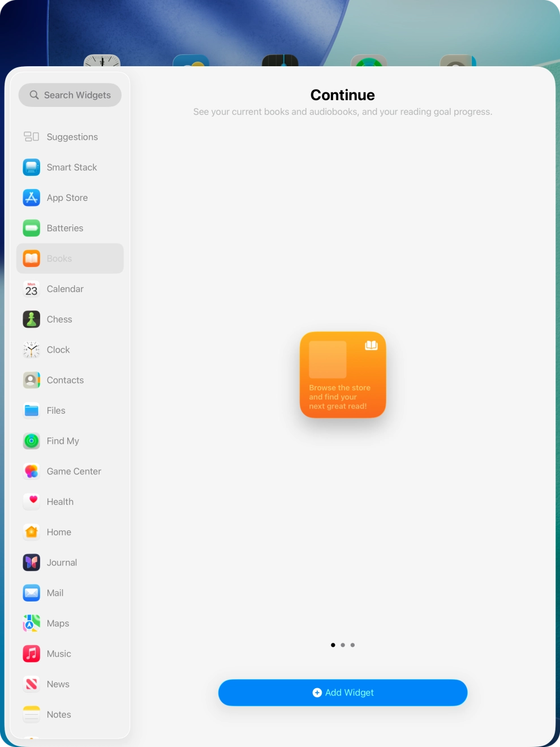Click the Clock face icon in sidebar
560x747 pixels.
[32, 350]
